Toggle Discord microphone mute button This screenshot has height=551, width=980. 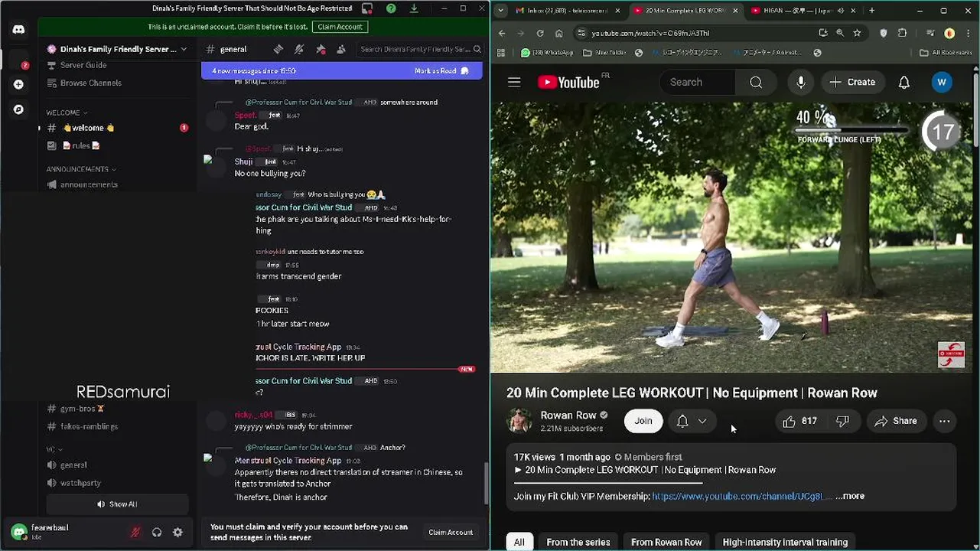(x=135, y=533)
